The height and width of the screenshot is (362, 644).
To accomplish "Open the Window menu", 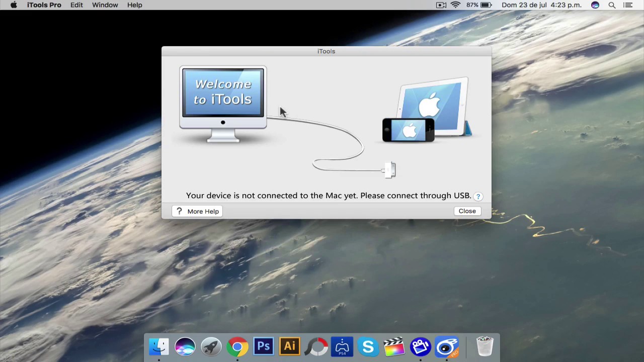I will (105, 5).
